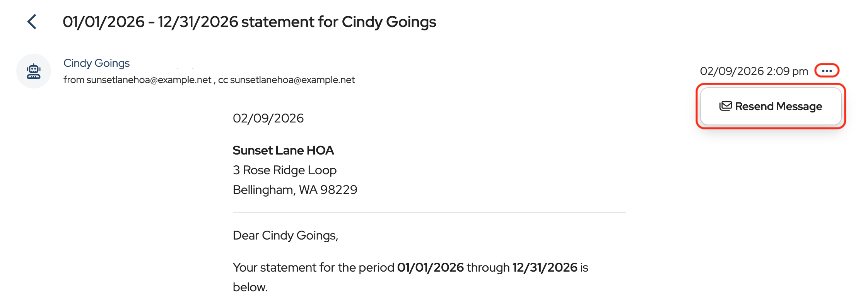Click the Dear Cindy Goings greeting
Viewport: 868px width, 306px height.
(285, 235)
